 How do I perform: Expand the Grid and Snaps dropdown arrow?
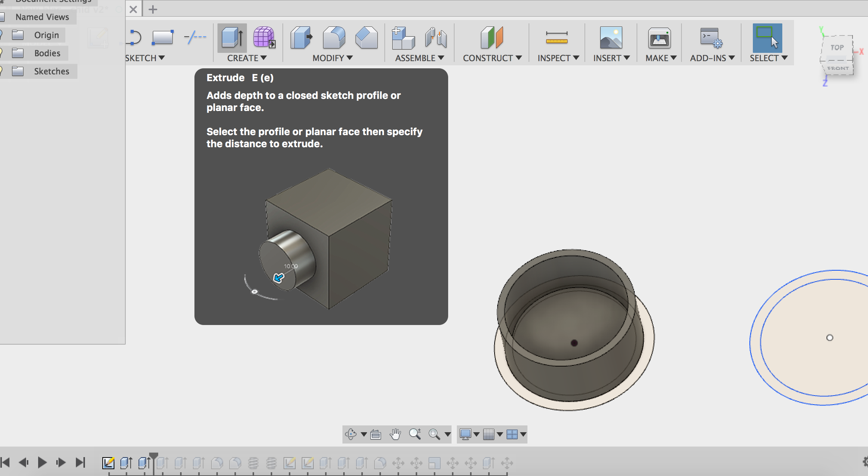(x=500, y=434)
